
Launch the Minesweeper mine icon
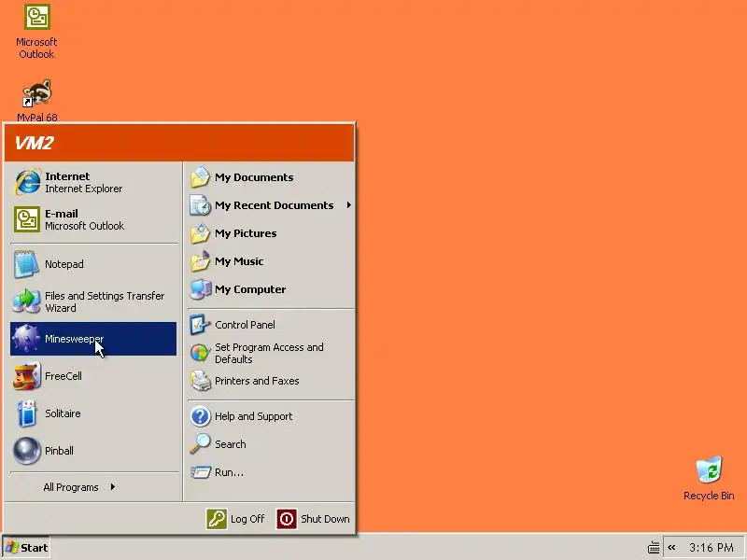point(26,339)
